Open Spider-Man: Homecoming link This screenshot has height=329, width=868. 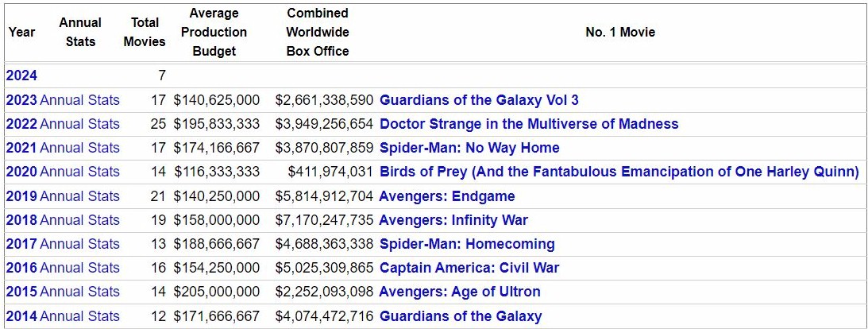click(x=467, y=244)
